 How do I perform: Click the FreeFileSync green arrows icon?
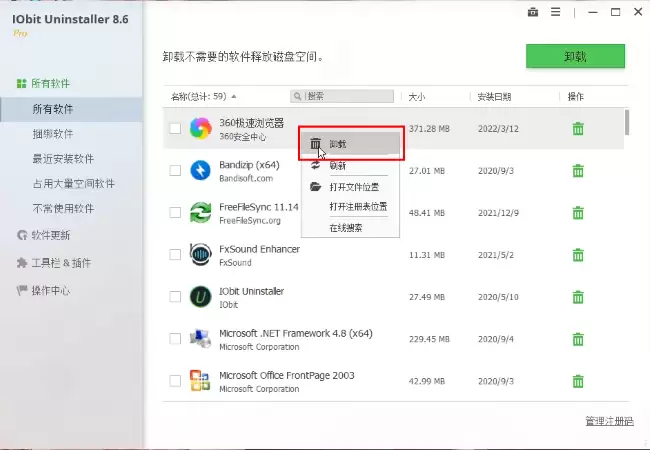coord(201,213)
